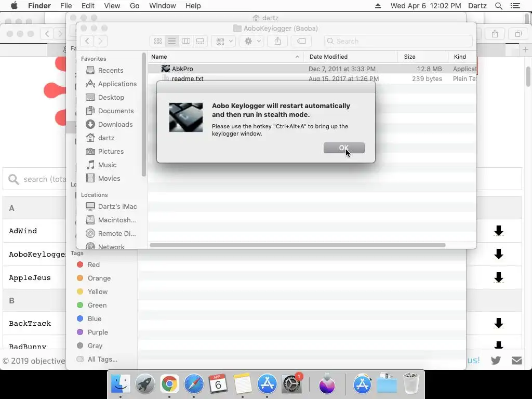
Task: Open the Go menu
Action: pyautogui.click(x=135, y=6)
